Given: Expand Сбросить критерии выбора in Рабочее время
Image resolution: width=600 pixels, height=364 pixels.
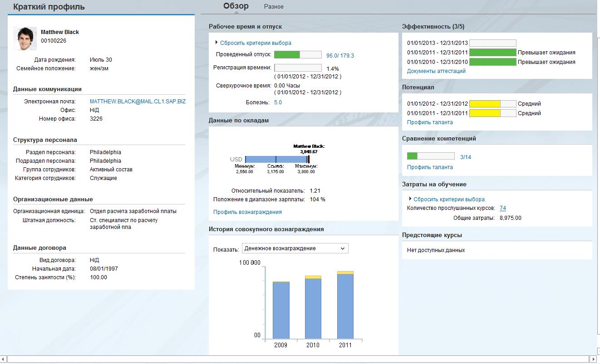Looking at the screenshot, I should (x=255, y=43).
